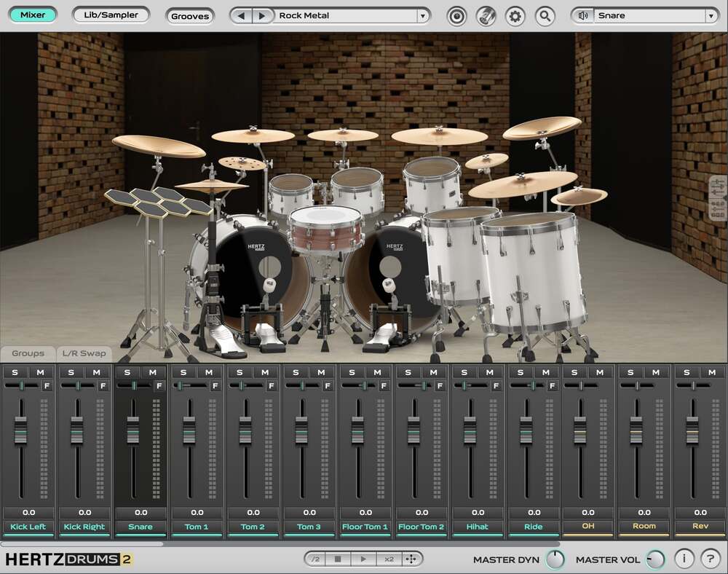Click the next preset arrow
This screenshot has width=728, height=574.
coord(261,15)
